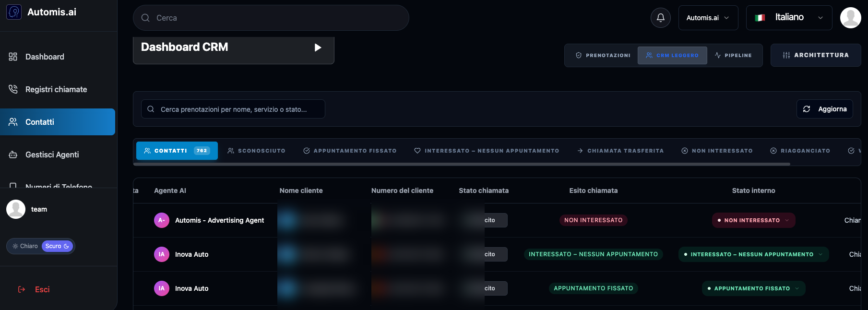Open Non Interessato stato interno dropdown

point(753,220)
